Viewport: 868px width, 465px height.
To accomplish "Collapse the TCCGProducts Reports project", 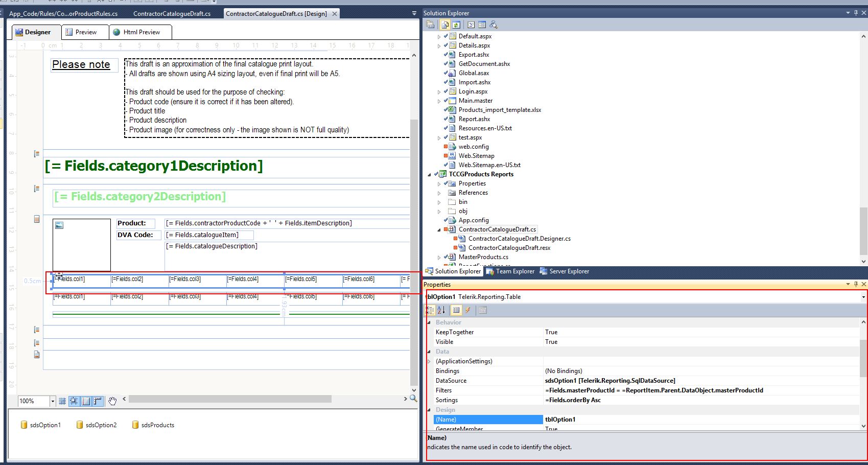I will pos(429,175).
